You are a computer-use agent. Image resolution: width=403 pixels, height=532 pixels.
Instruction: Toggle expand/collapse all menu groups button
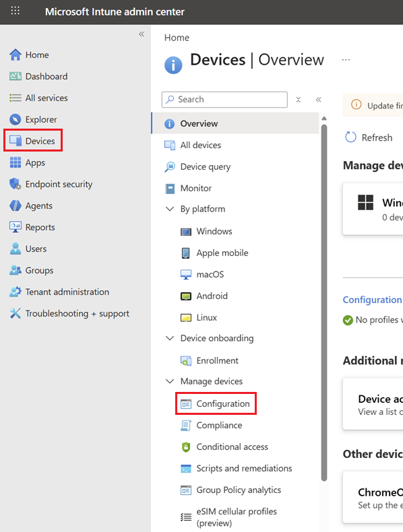pyautogui.click(x=298, y=100)
